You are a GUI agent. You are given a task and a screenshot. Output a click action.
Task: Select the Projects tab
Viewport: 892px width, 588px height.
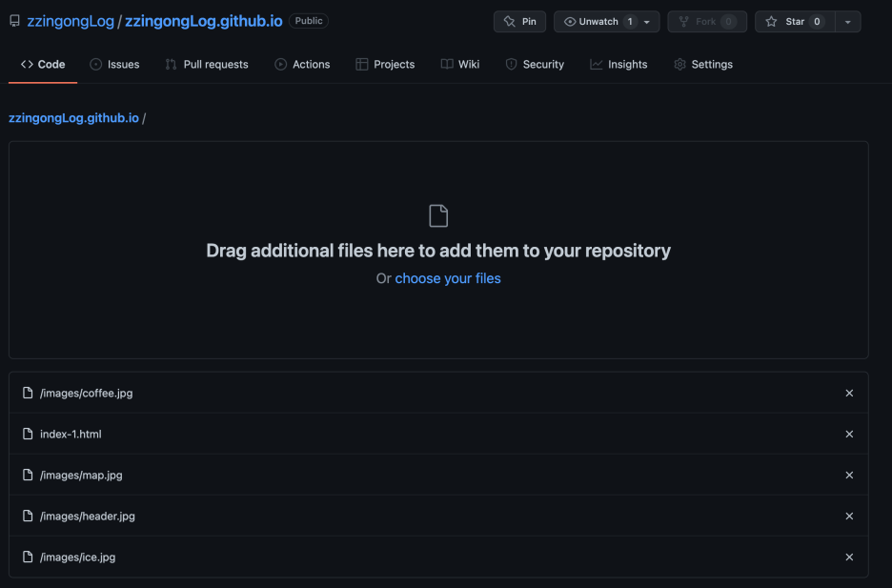385,64
